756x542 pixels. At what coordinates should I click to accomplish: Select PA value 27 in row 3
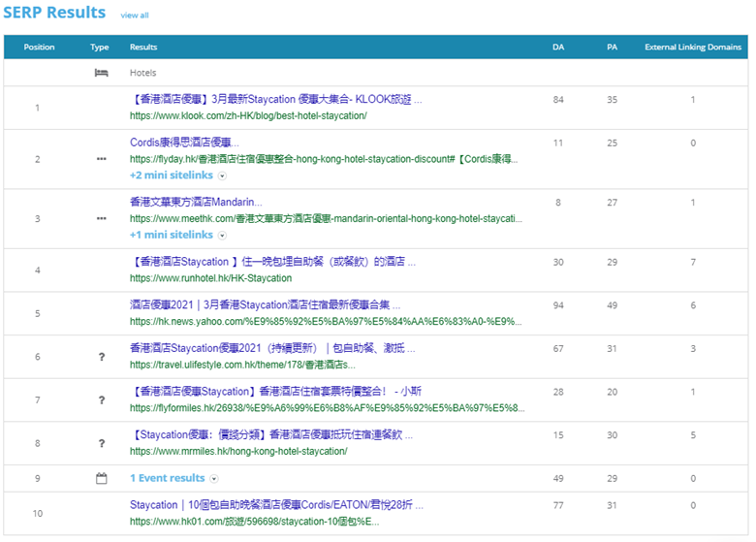click(x=612, y=203)
